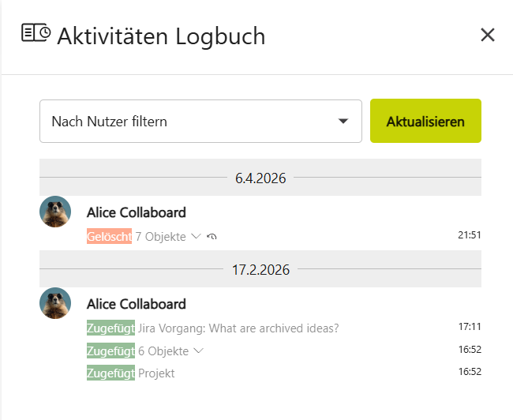
Task: Expand the 7 Objekte deleted entry chevron
Action: point(197,236)
